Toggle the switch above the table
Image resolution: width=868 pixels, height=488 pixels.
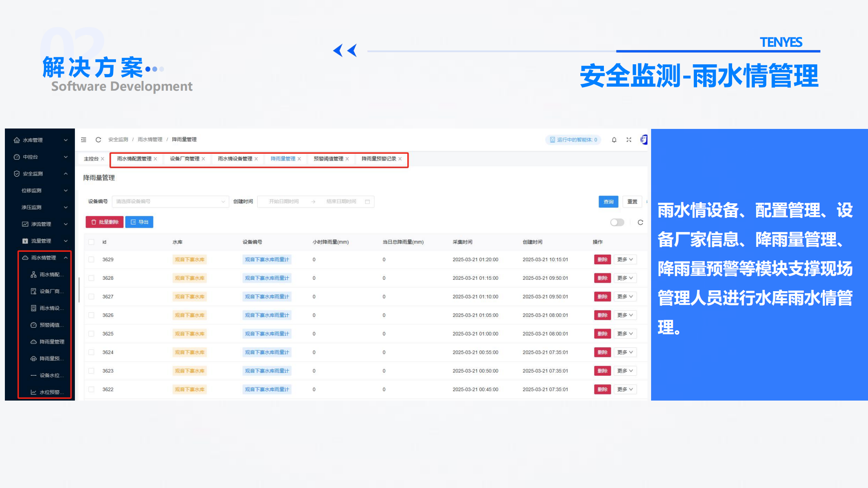pyautogui.click(x=617, y=222)
